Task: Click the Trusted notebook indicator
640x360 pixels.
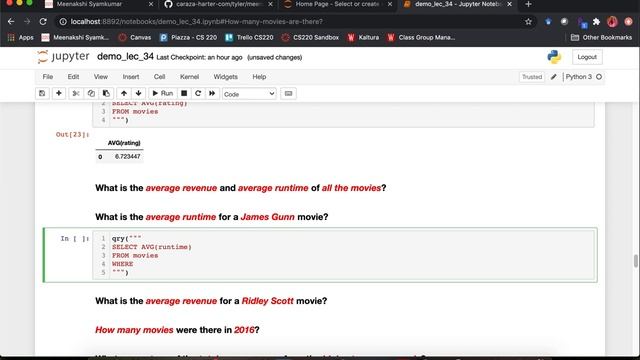Action: click(x=532, y=77)
